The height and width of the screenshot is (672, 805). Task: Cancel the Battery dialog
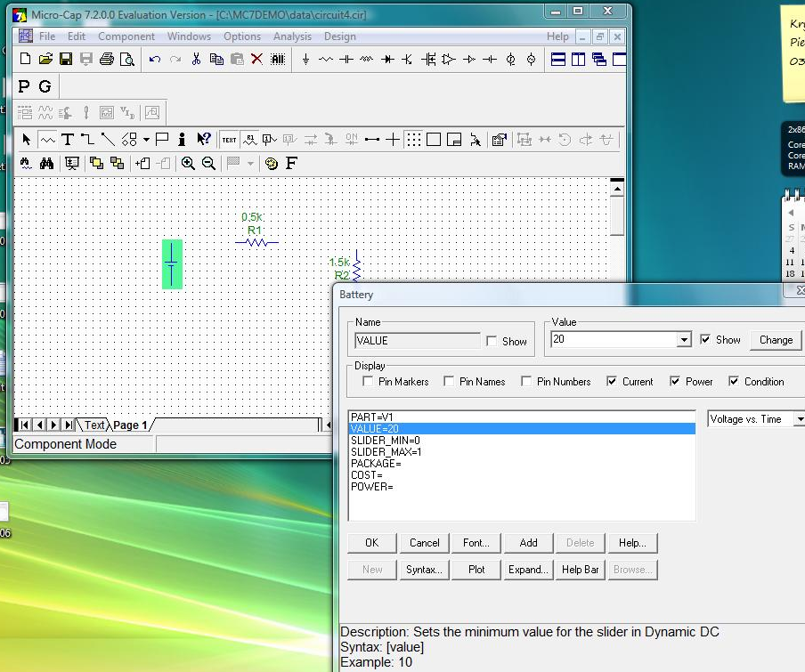pyautogui.click(x=424, y=543)
